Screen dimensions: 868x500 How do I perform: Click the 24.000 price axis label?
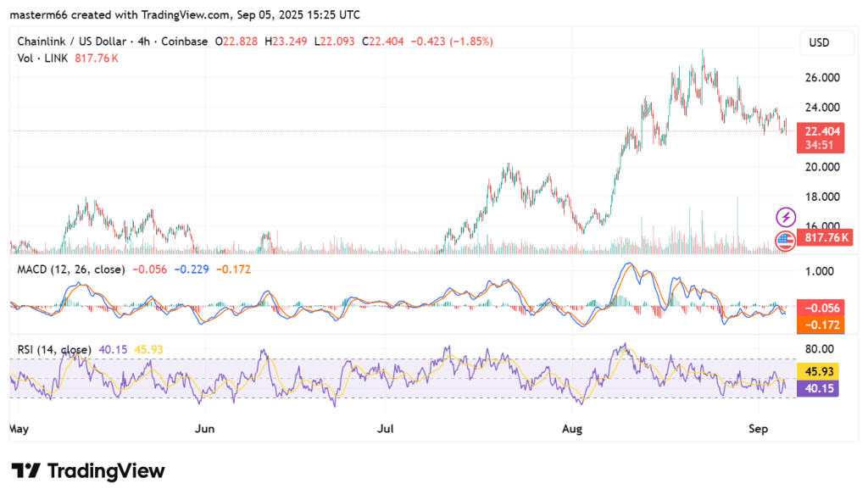822,108
